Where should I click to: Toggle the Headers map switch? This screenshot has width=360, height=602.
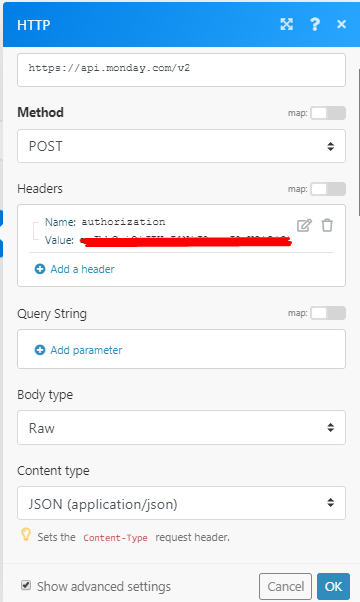(328, 189)
